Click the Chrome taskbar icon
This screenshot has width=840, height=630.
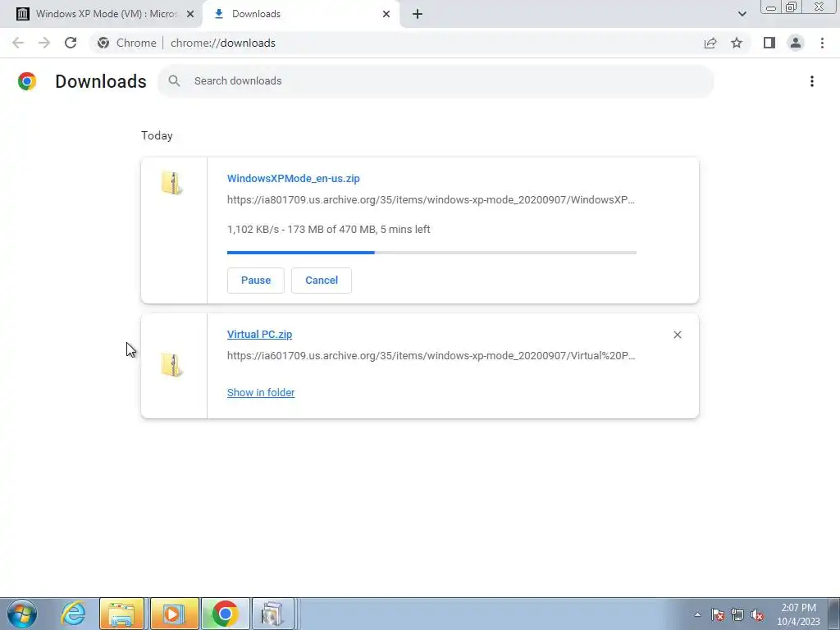pyautogui.click(x=225, y=614)
